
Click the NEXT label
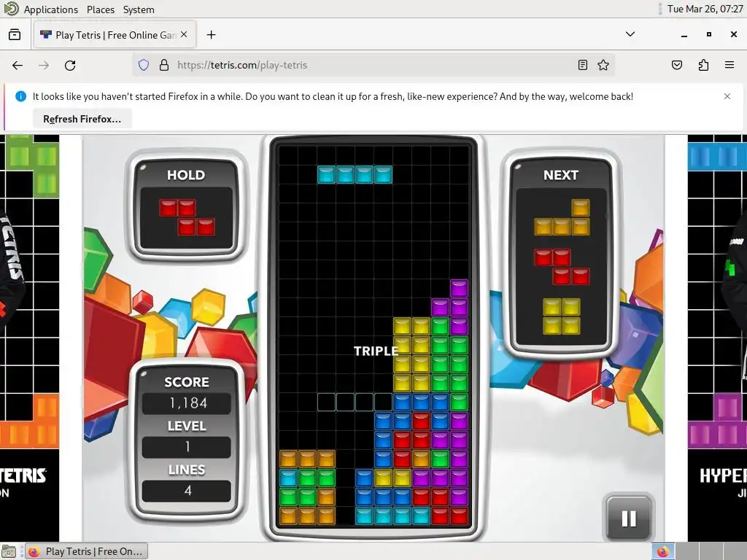[561, 175]
